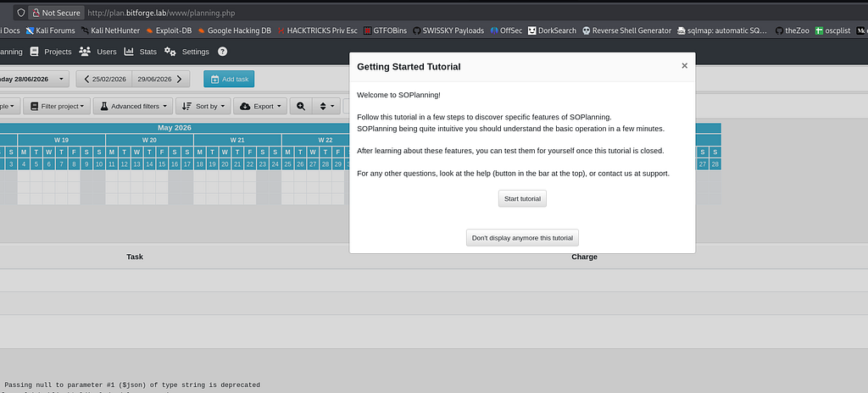Go to the next date range arrow

(x=180, y=79)
